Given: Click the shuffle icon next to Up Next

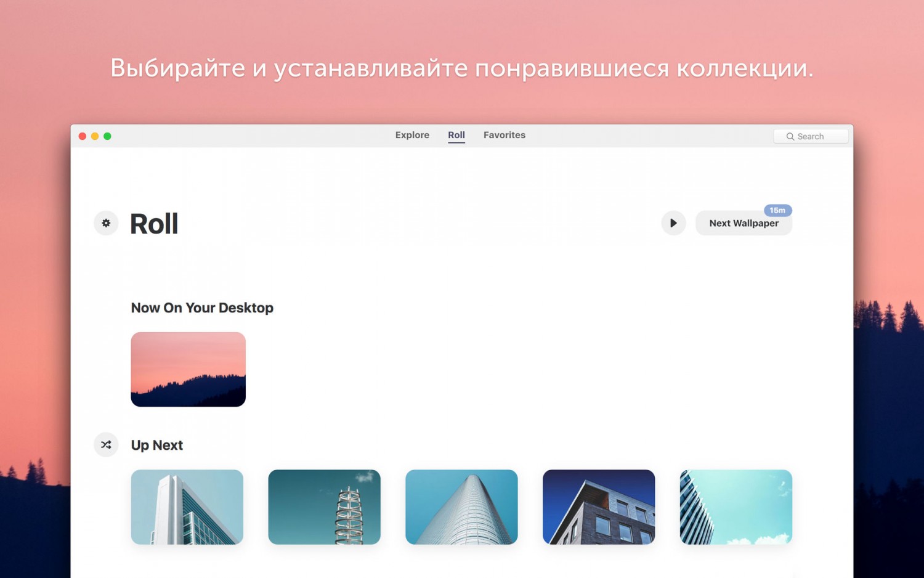Looking at the screenshot, I should click(106, 444).
